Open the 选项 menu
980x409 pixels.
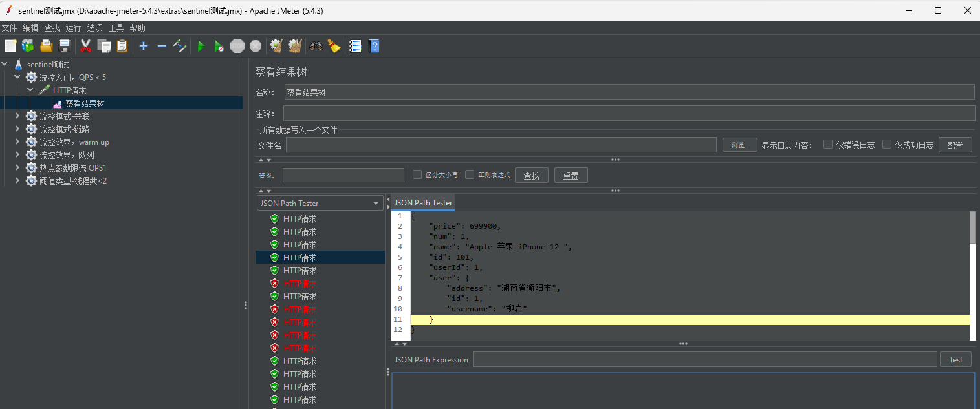94,28
